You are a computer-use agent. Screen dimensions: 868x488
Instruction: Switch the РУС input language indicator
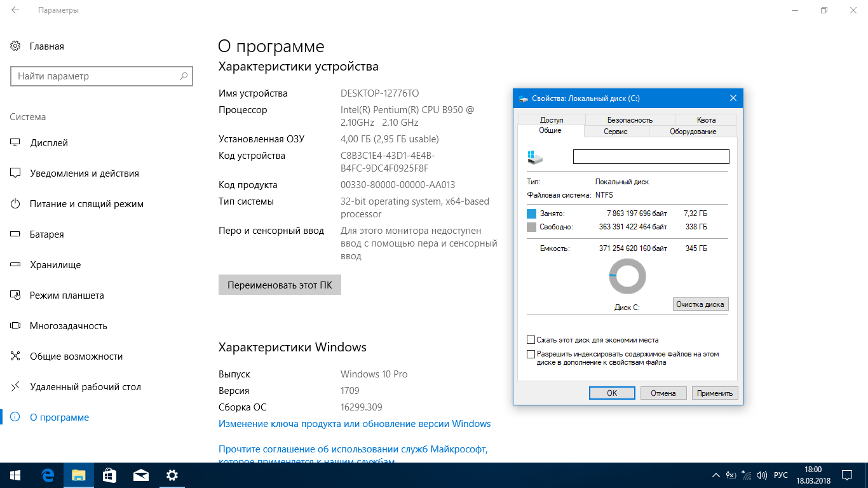pos(781,475)
